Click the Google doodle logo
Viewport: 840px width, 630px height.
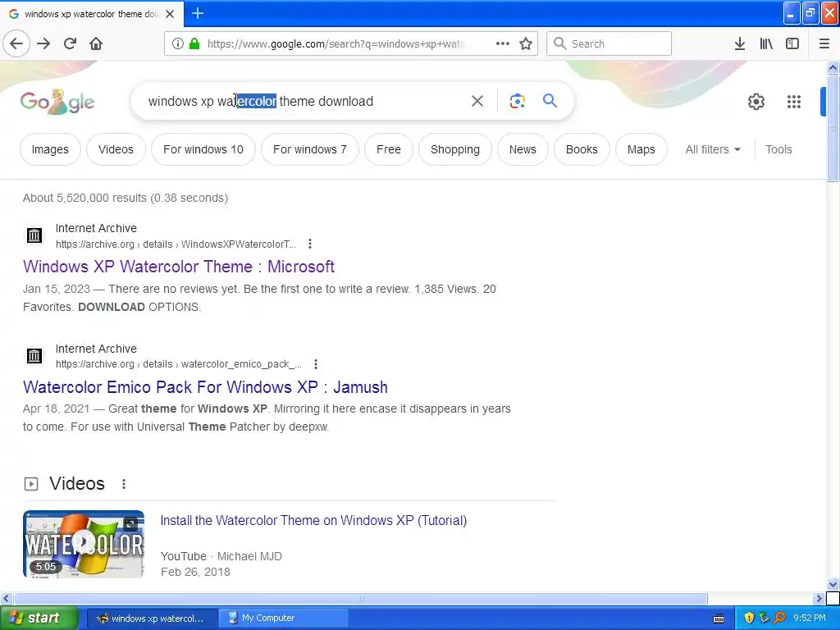click(57, 101)
